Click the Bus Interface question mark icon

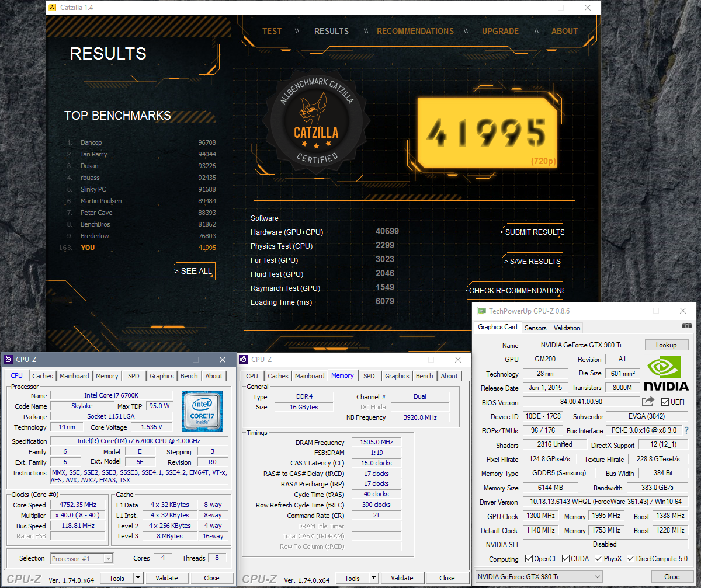click(x=686, y=430)
